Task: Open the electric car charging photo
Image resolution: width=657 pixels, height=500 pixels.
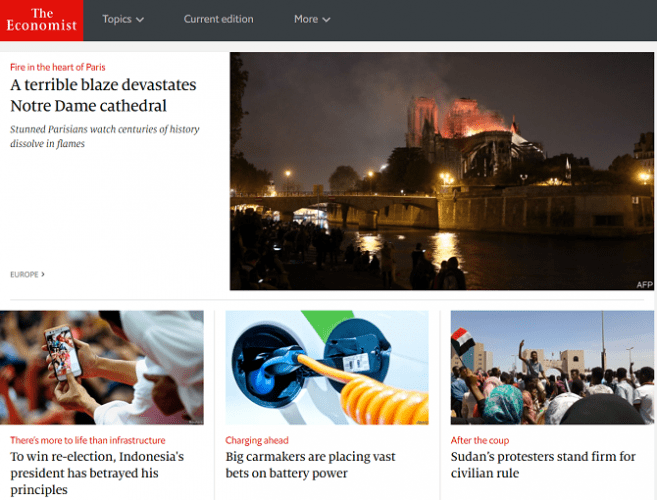Action: click(327, 368)
